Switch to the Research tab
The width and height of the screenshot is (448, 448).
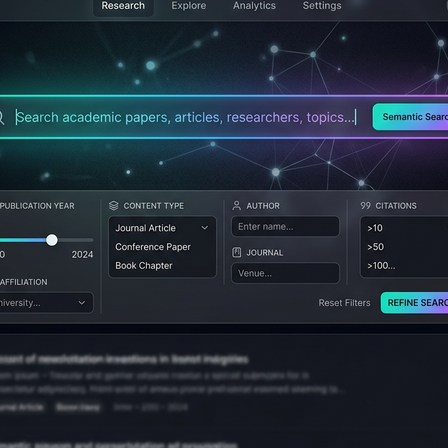coord(123,6)
